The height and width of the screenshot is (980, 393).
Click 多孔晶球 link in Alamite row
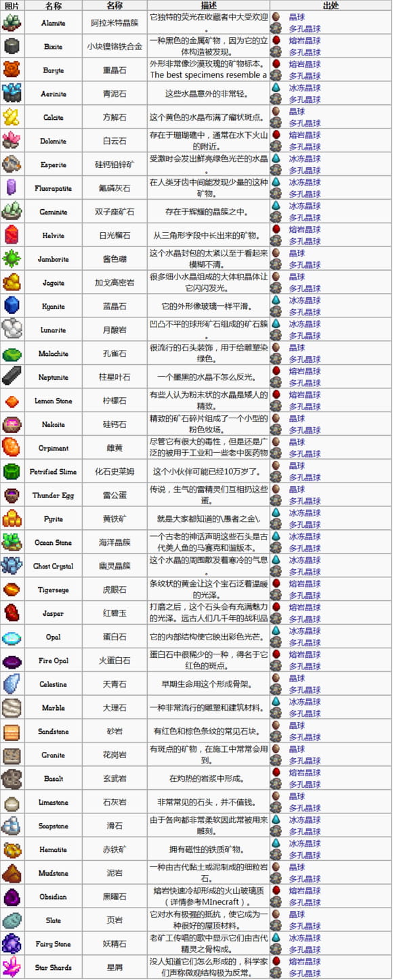pyautogui.click(x=305, y=29)
